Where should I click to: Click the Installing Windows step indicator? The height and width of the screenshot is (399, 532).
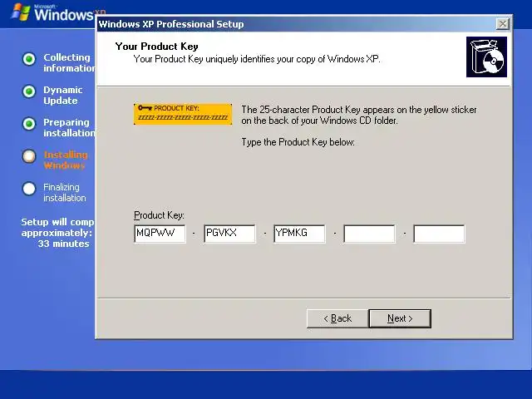click(29, 156)
